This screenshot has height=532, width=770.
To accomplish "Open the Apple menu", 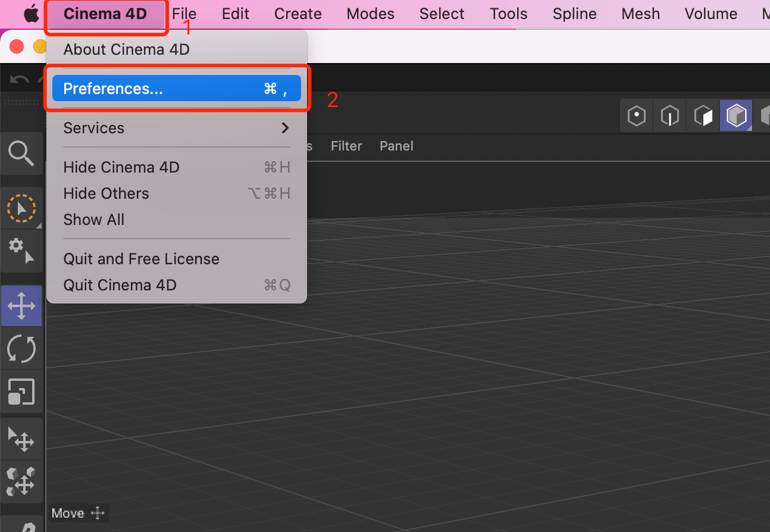I will click(x=30, y=14).
